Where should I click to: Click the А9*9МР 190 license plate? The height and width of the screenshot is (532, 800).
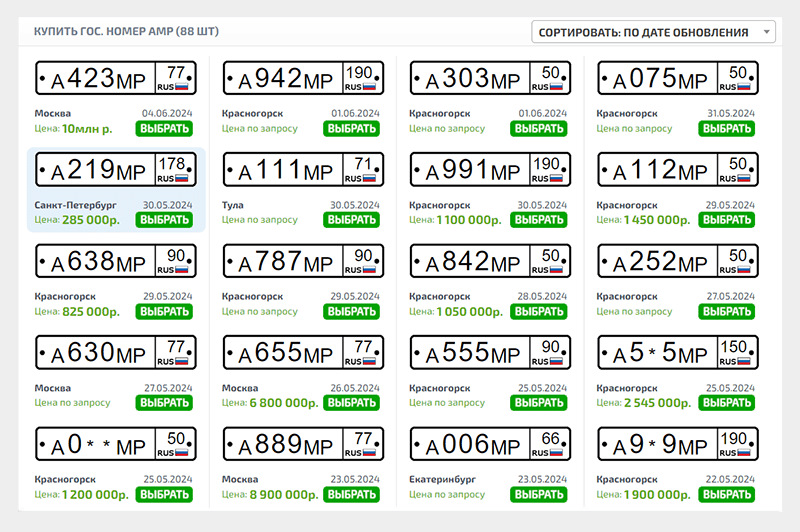click(678, 444)
